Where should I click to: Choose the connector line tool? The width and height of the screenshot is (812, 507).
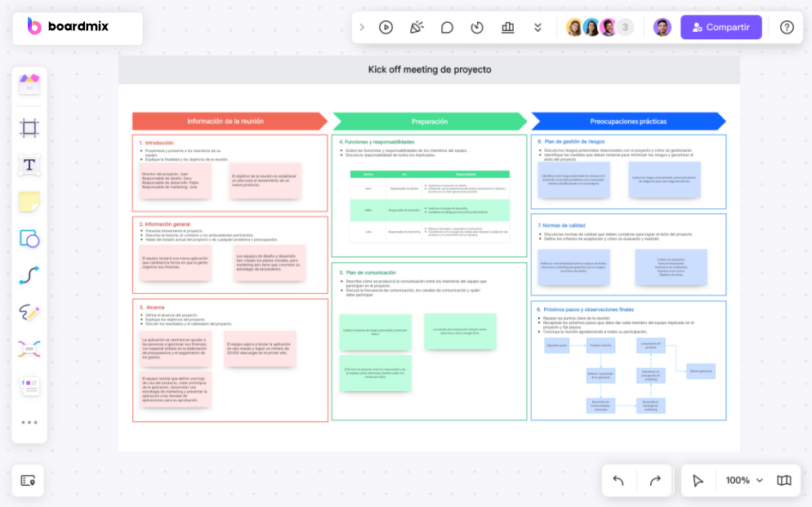[29, 275]
